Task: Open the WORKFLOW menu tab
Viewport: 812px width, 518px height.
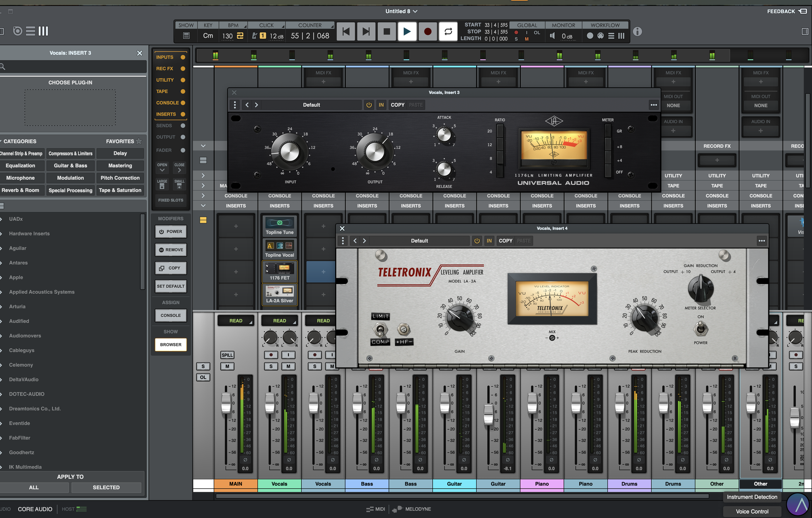Action: point(605,25)
